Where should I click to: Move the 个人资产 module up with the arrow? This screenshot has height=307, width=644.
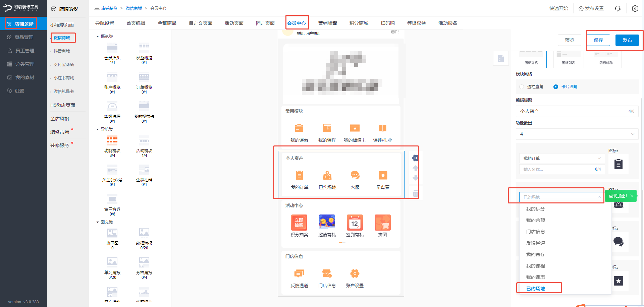pos(415,168)
